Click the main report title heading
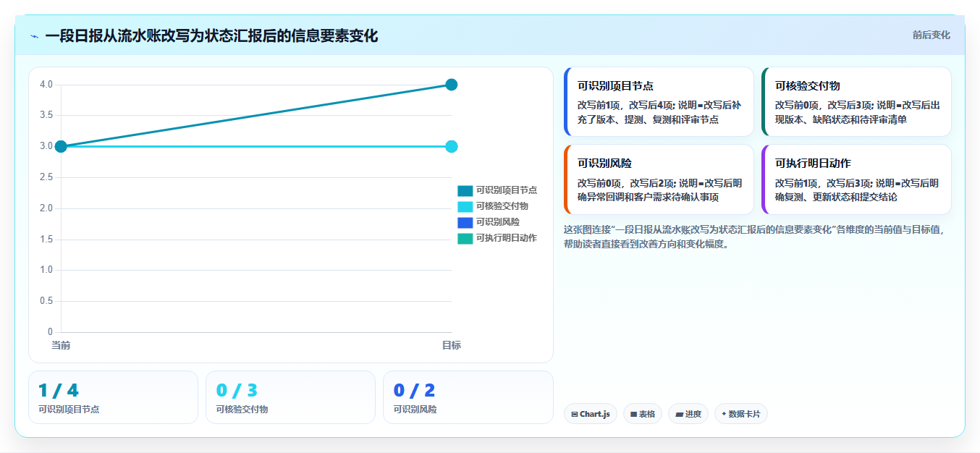 (211, 36)
